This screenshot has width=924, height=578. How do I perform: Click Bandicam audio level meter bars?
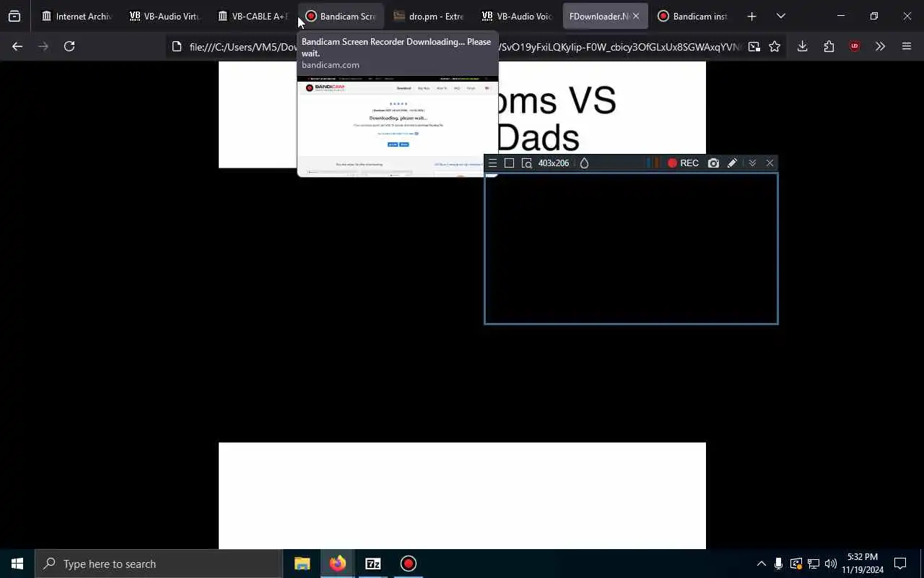pyautogui.click(x=653, y=163)
